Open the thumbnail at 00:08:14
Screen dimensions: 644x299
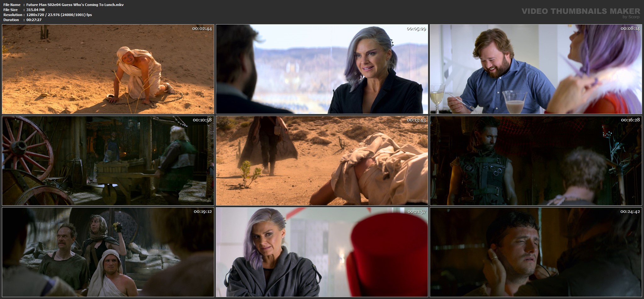pos(536,69)
